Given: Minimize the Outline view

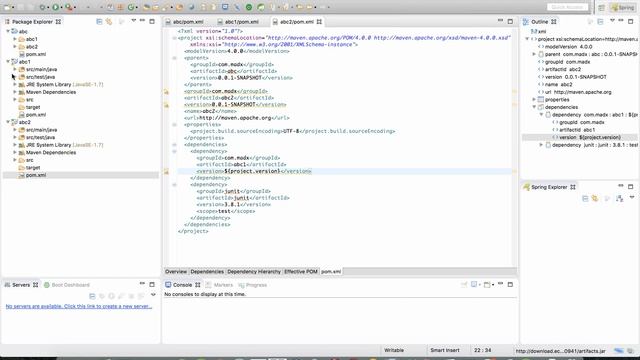Looking at the screenshot, I should (621, 21).
